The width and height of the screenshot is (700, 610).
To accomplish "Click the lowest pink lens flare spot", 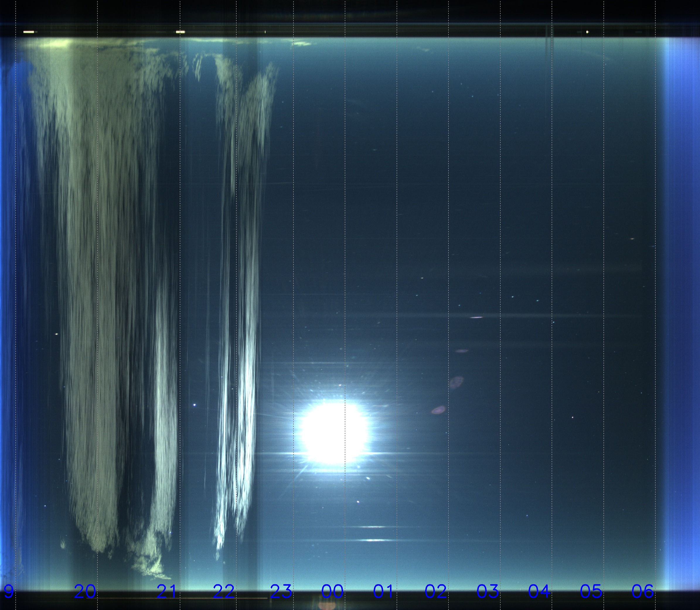I will pyautogui.click(x=438, y=410).
